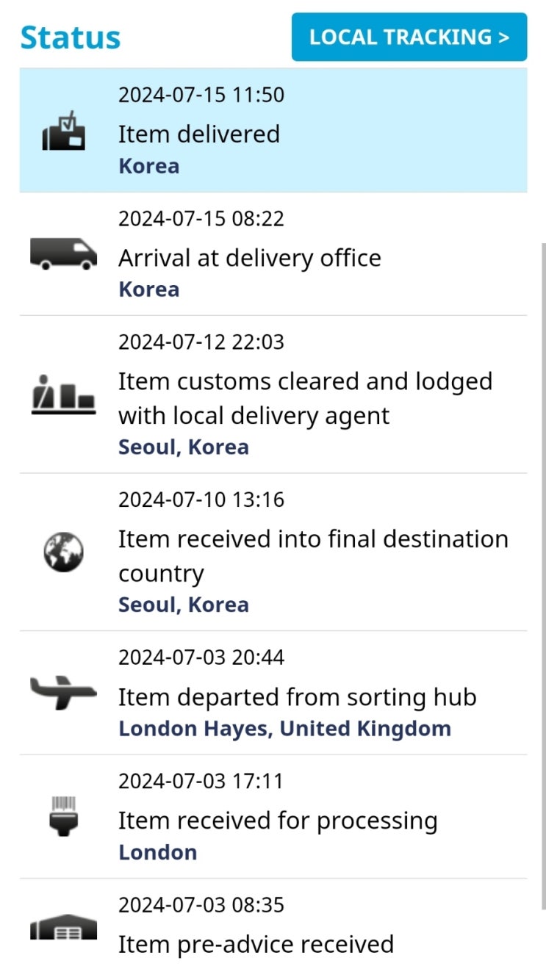546x980 pixels.
Task: Click the delivered mailbox icon
Action: (63, 131)
